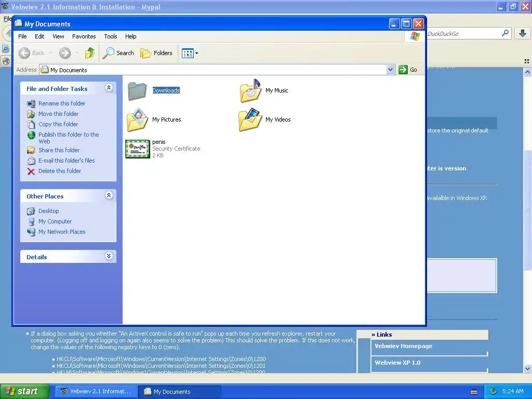Collapse the Other Places panel

coord(109,195)
